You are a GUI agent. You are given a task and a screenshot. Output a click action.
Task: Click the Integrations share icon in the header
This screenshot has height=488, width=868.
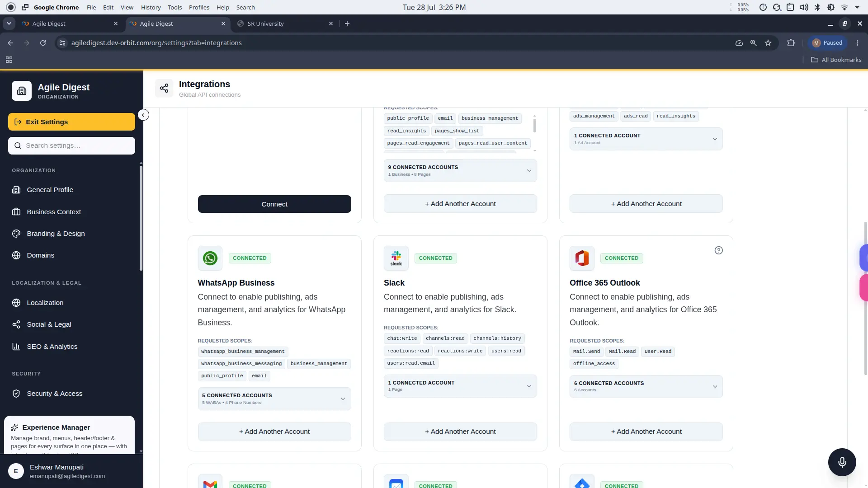164,88
